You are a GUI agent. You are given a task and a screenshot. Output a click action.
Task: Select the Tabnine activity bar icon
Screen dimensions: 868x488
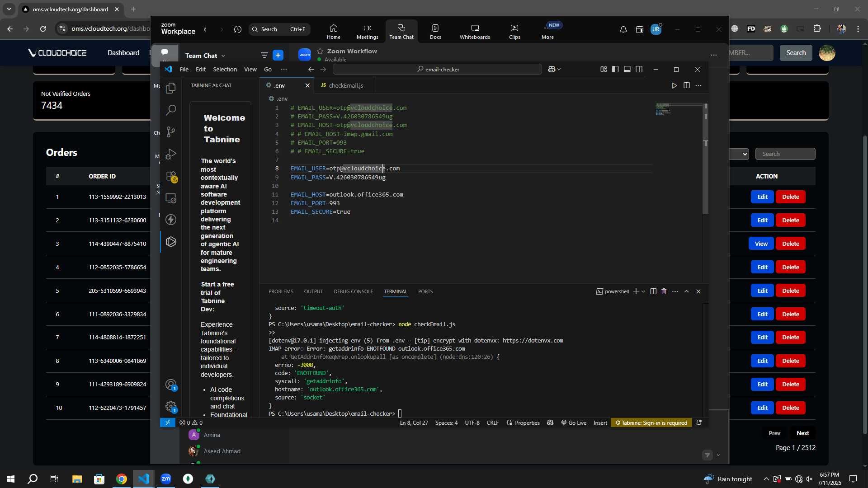171,242
